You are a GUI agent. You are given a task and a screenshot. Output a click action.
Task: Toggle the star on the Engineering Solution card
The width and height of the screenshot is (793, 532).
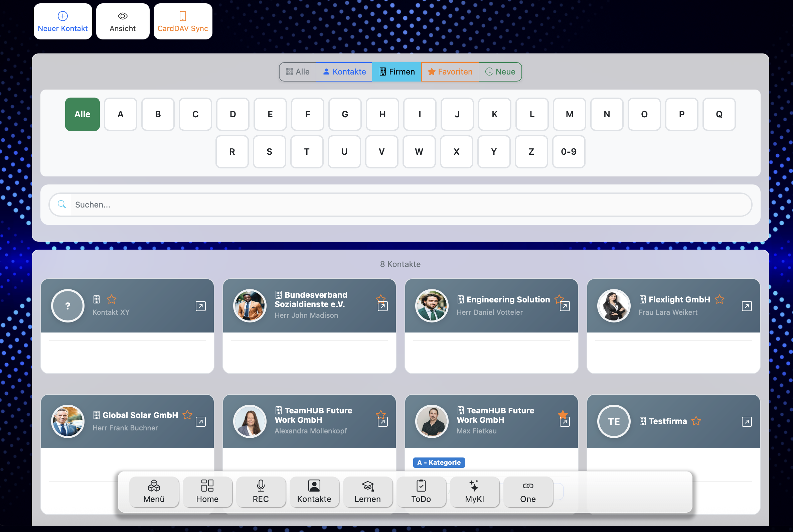click(558, 299)
